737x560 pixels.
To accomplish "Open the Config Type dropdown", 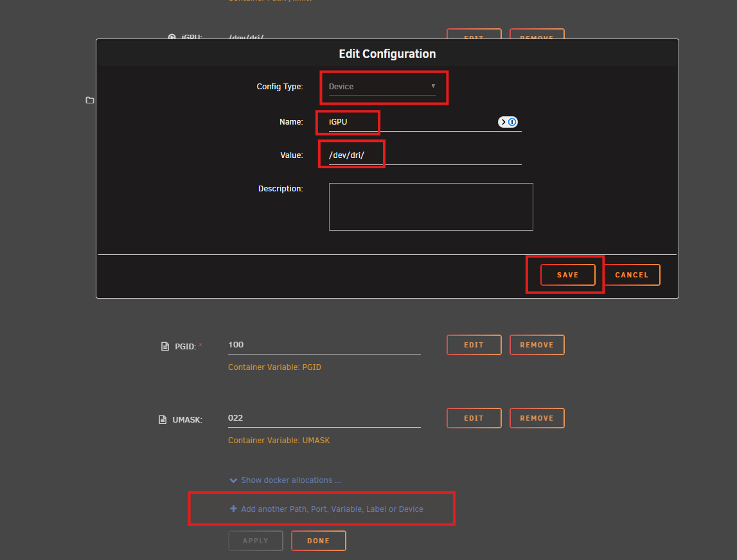I will [382, 87].
